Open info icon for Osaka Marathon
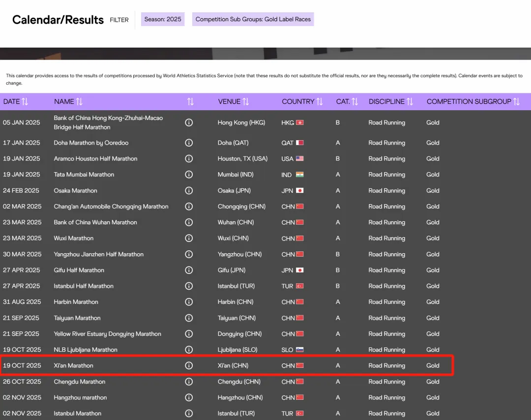531x420 pixels. [x=189, y=191]
